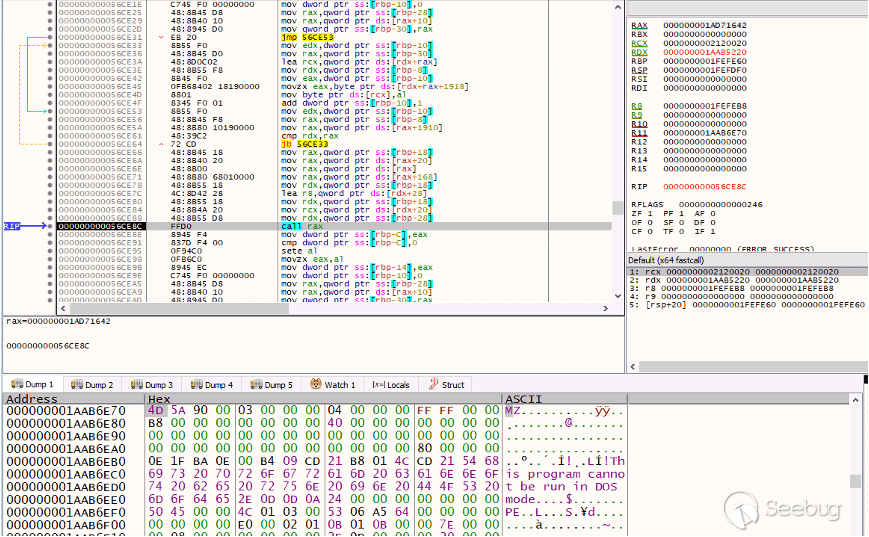Image resolution: width=869 pixels, height=537 pixels.
Task: Click the RSP register value
Action: click(704, 70)
